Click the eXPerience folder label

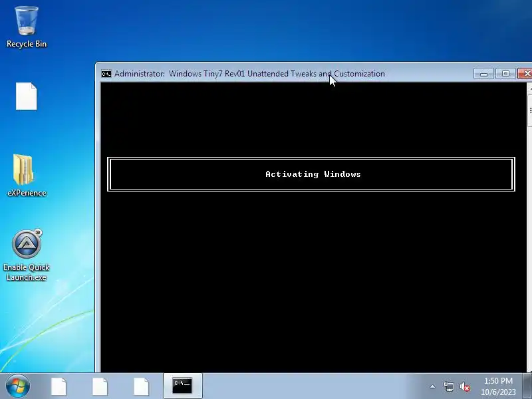[27, 193]
